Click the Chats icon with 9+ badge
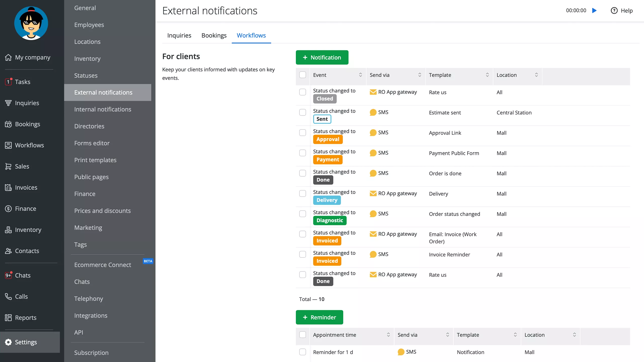 (x=8, y=275)
